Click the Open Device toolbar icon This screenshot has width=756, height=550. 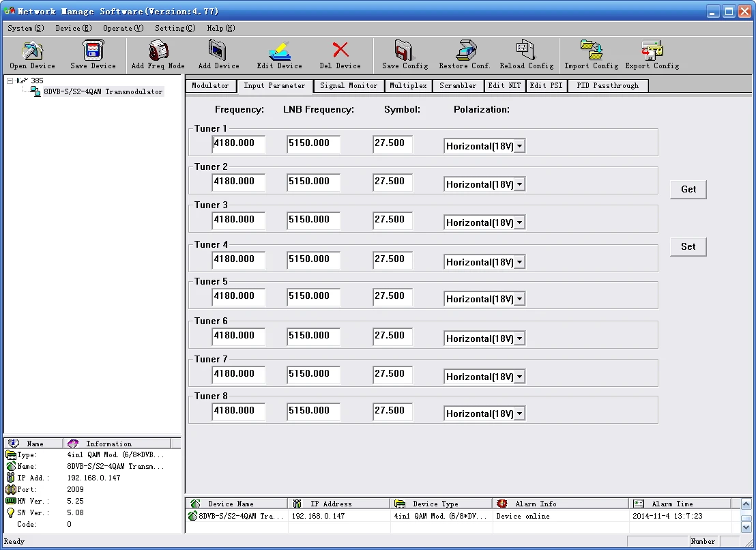[32, 52]
